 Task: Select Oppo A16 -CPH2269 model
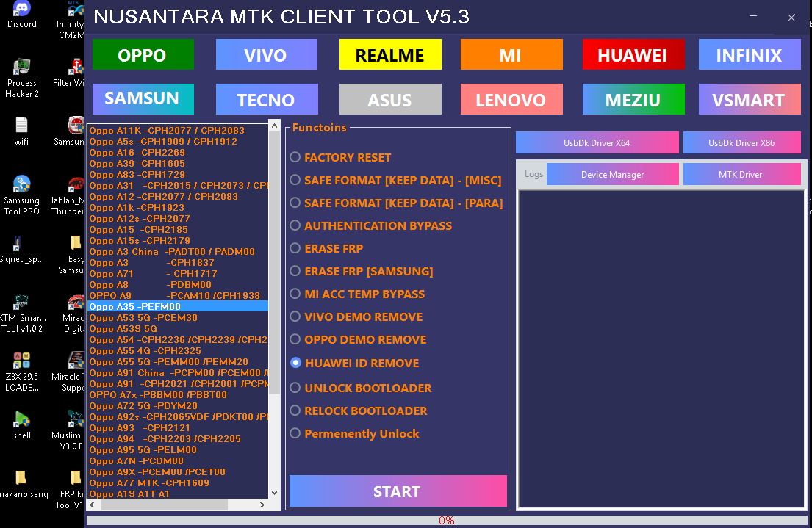178,152
